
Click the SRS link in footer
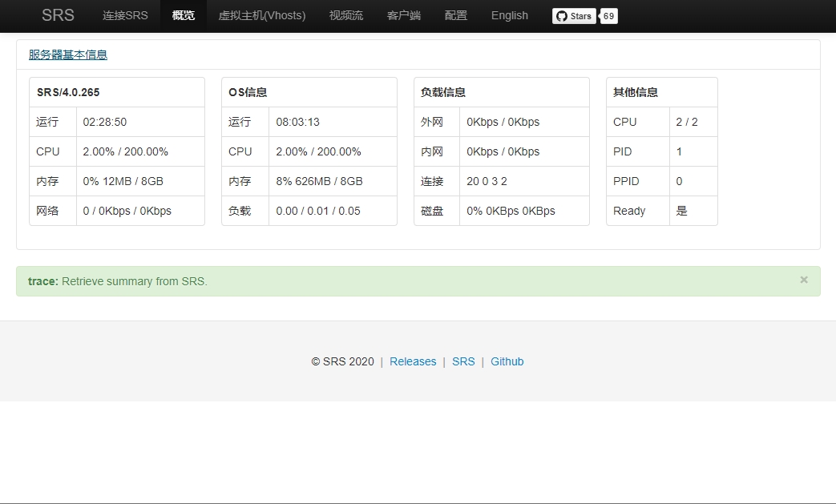click(x=463, y=361)
